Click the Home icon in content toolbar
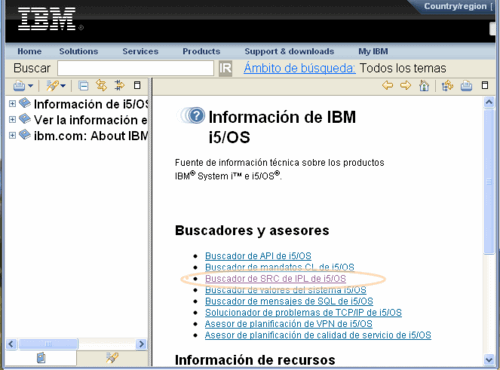This screenshot has height=370, width=500. click(x=424, y=86)
